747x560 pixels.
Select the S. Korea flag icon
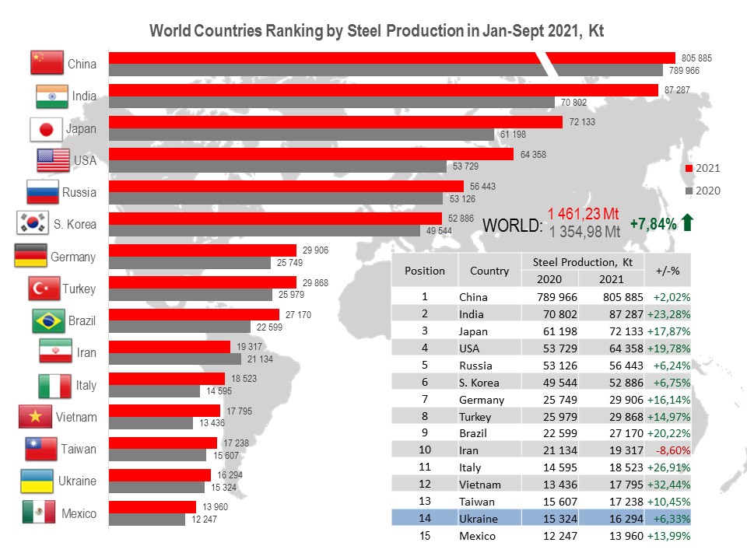click(33, 224)
